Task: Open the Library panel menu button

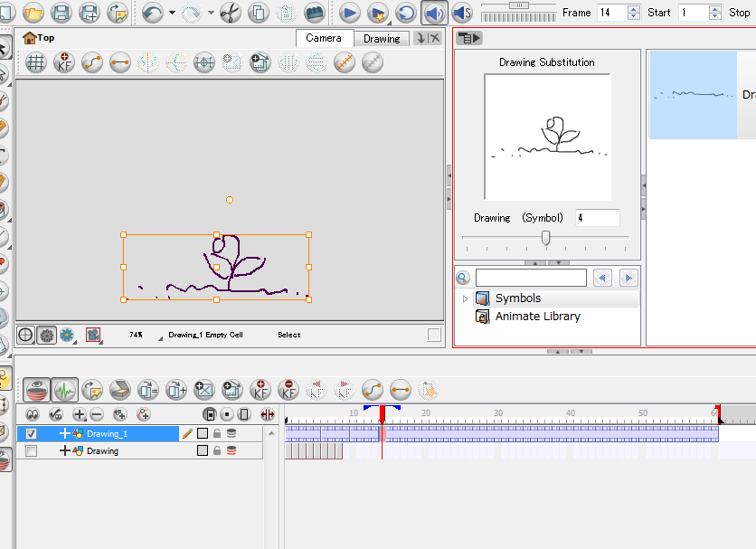Action: [469, 38]
